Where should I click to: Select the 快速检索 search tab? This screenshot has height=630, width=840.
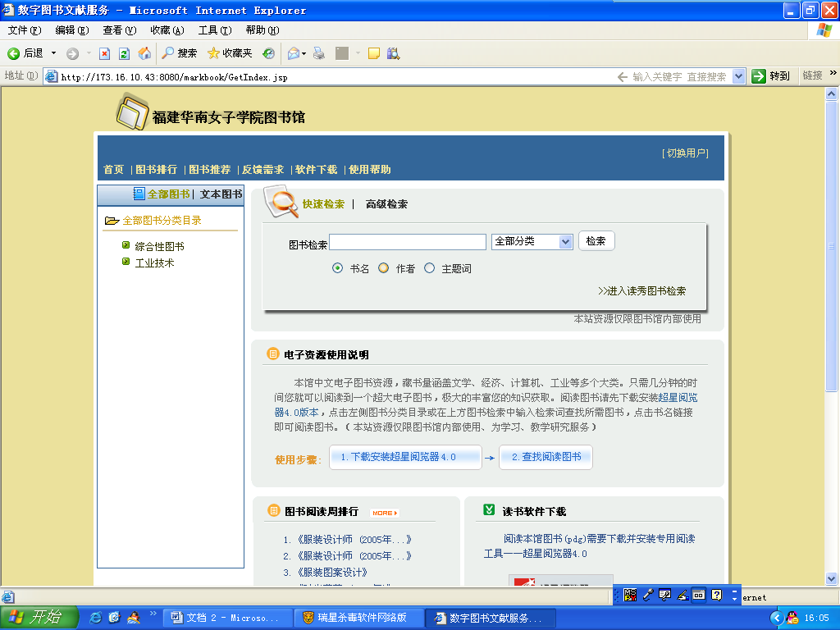323,204
